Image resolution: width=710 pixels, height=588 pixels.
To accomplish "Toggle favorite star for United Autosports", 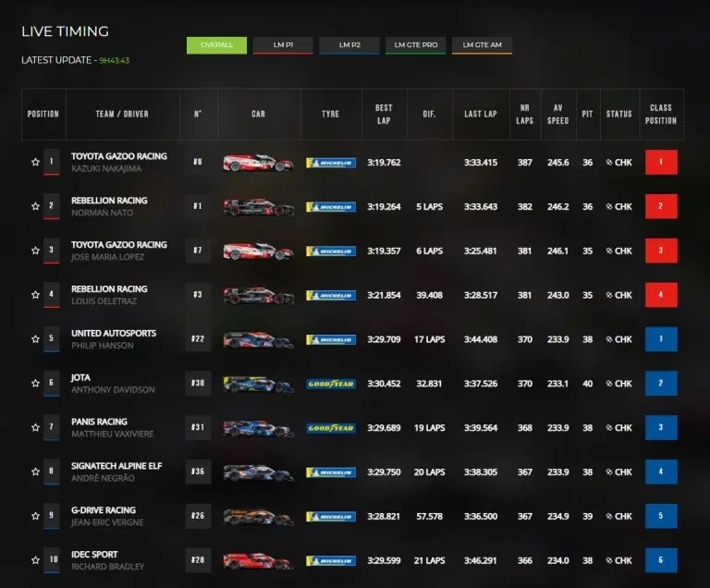I will point(35,339).
